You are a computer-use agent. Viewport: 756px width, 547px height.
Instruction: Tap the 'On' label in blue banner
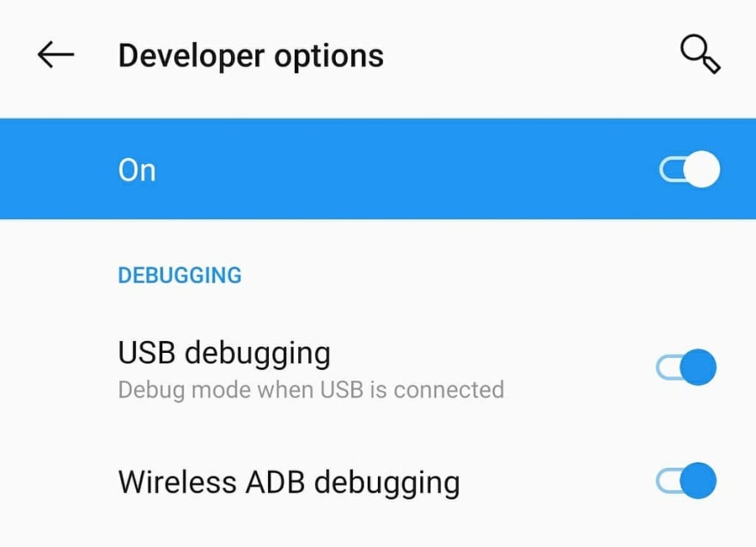point(137,170)
